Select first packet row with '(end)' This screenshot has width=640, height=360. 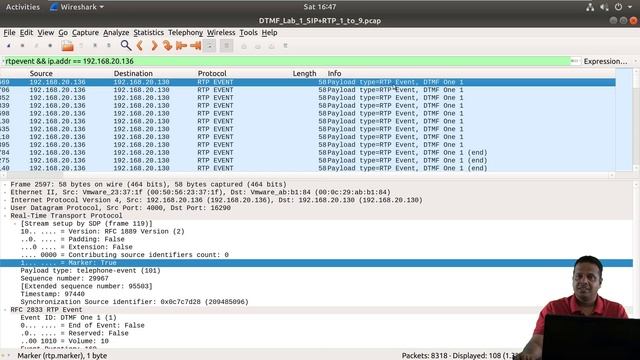308,153
